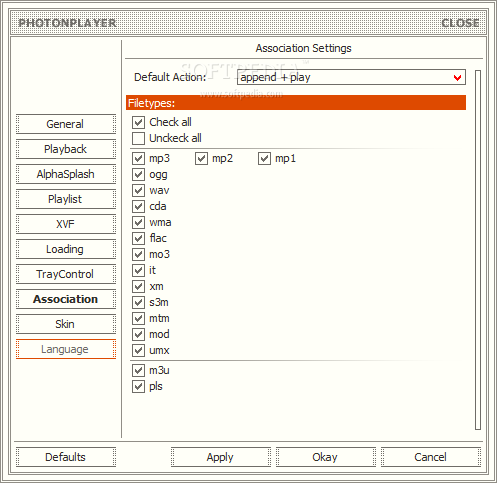Image resolution: width=497 pixels, height=483 pixels.
Task: Click the Defaults button
Action: click(66, 457)
